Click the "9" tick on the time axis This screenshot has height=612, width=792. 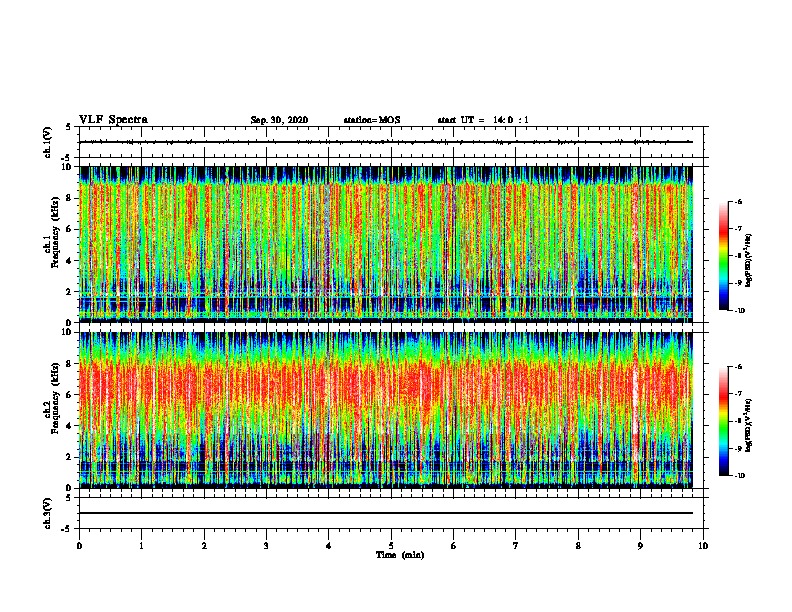(640, 546)
